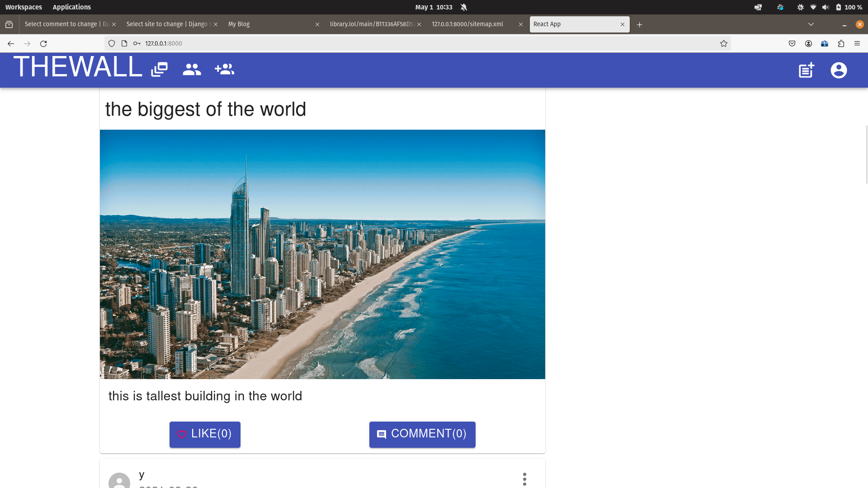Like the tallest building post

205,434
